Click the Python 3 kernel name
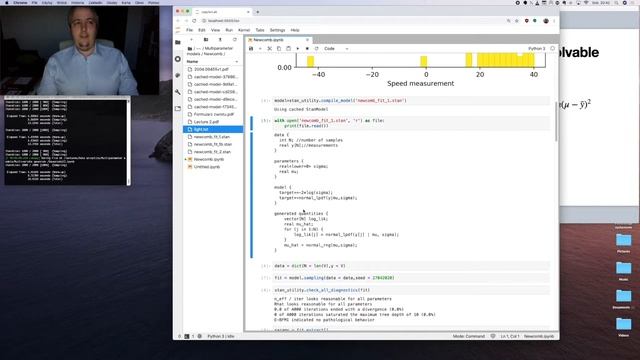Image resolution: width=640 pixels, height=360 pixels. click(536, 49)
